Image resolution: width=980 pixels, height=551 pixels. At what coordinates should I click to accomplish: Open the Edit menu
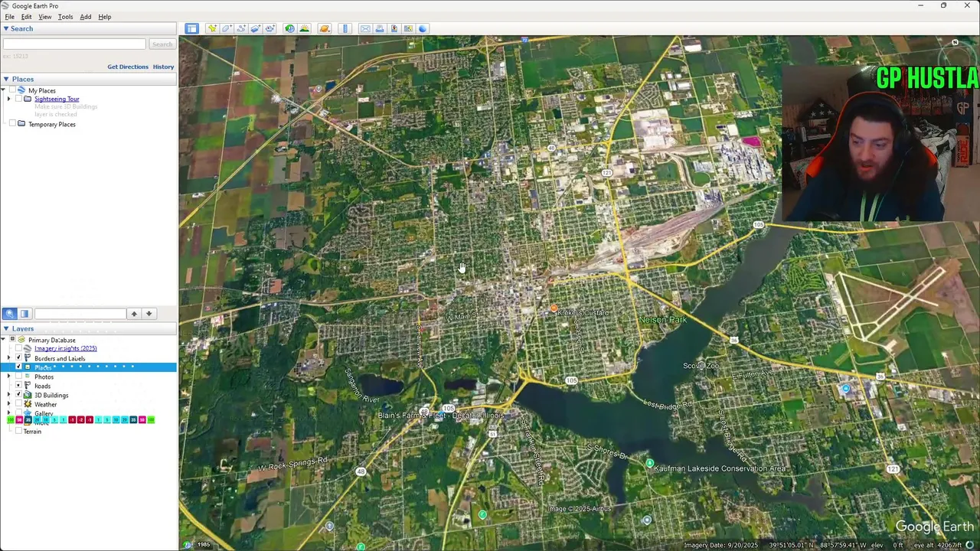pyautogui.click(x=26, y=17)
